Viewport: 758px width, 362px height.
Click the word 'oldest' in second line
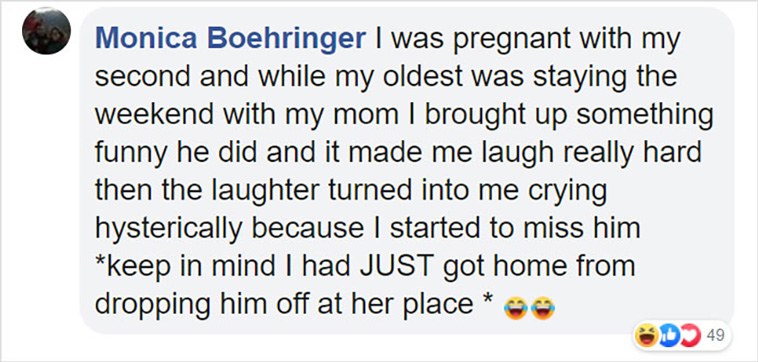417,78
